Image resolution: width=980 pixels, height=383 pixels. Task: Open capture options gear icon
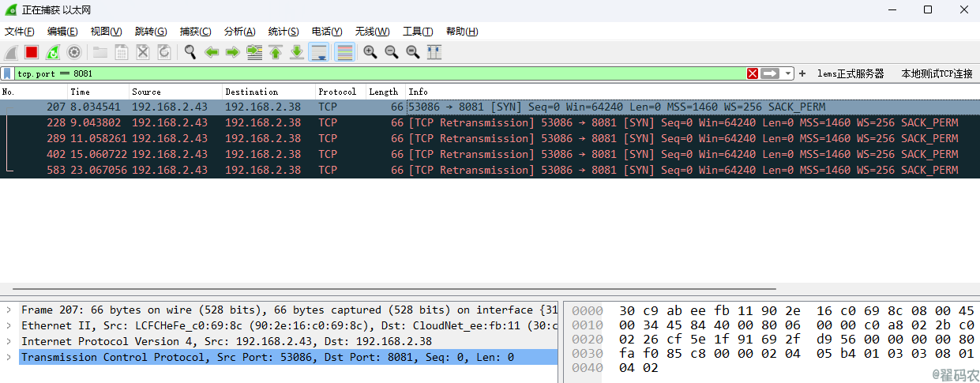[74, 52]
